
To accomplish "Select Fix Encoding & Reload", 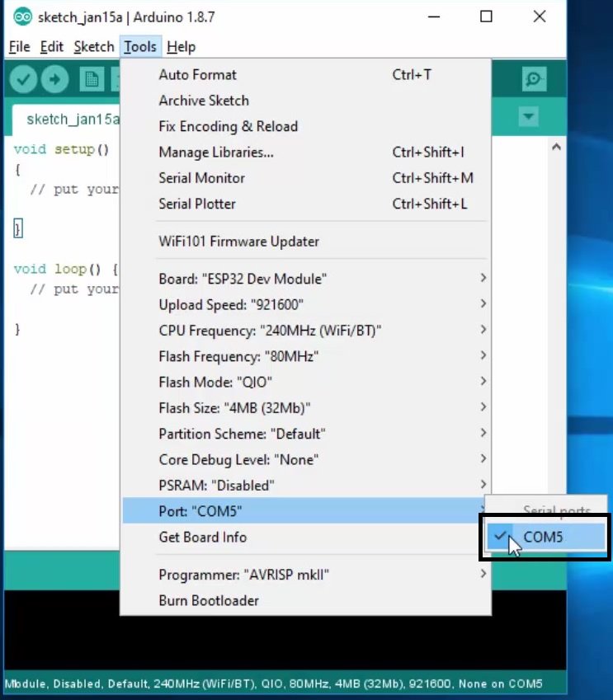I will (307, 126).
